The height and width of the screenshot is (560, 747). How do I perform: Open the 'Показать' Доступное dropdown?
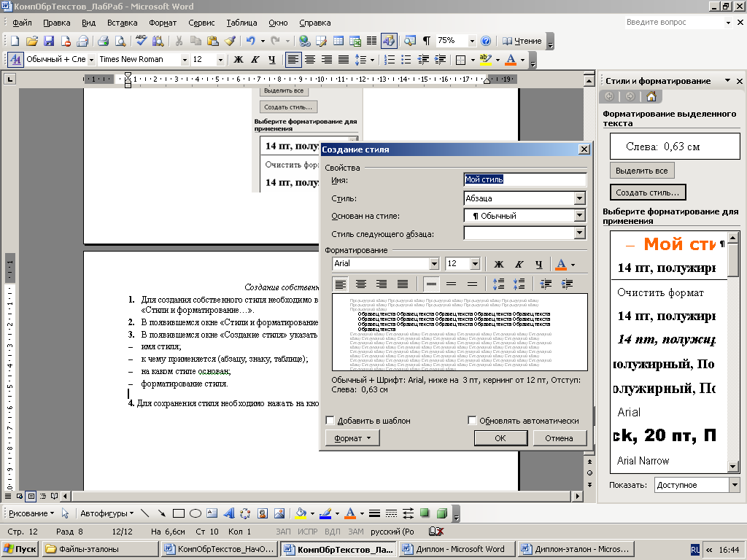click(734, 485)
